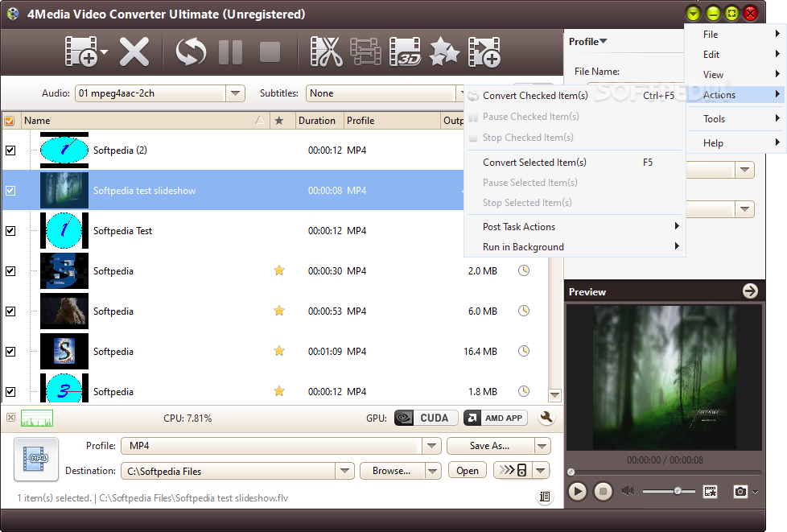Take a snapshot with camera icon
This screenshot has width=787, height=532.
tap(740, 491)
